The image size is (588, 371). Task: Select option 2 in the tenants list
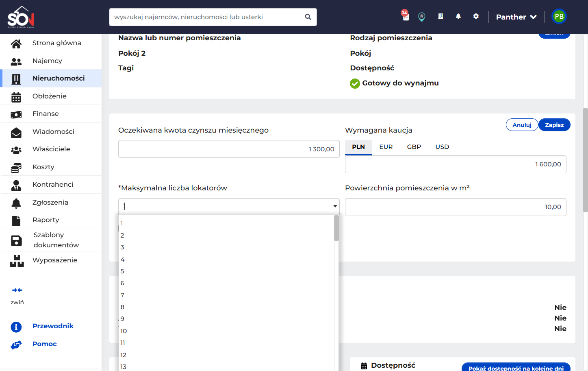(226, 235)
